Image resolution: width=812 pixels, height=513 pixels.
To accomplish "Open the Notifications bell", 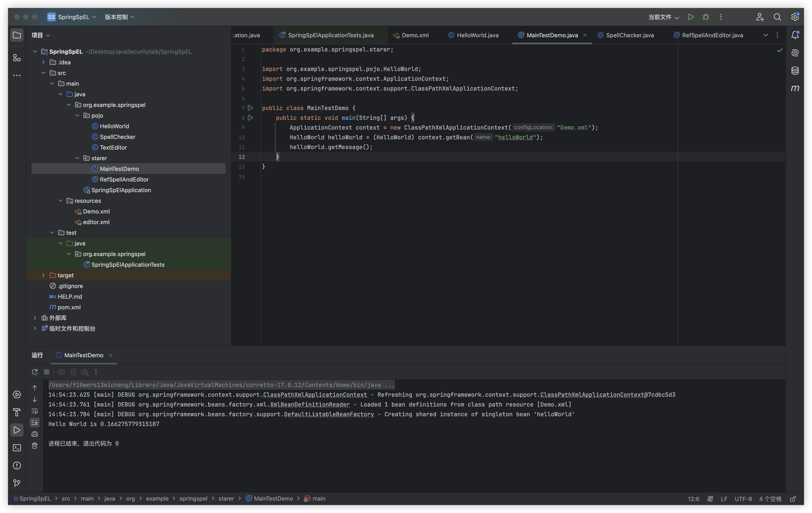I will (795, 35).
